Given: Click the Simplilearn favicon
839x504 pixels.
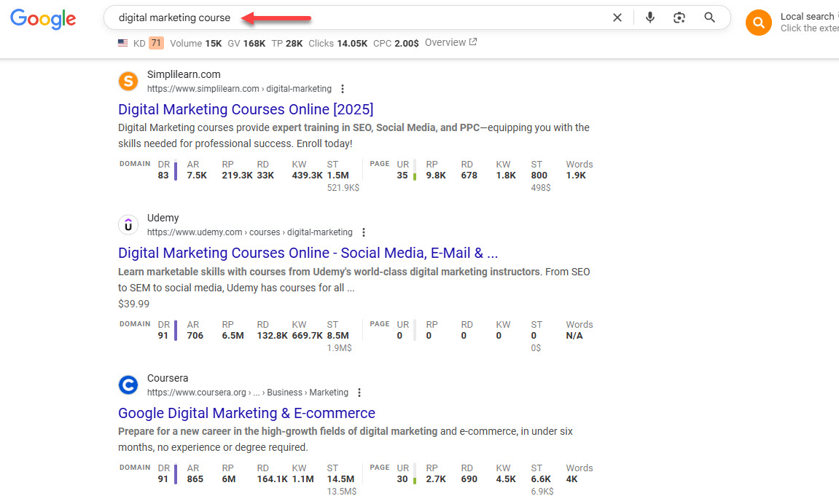Looking at the screenshot, I should [x=128, y=82].
